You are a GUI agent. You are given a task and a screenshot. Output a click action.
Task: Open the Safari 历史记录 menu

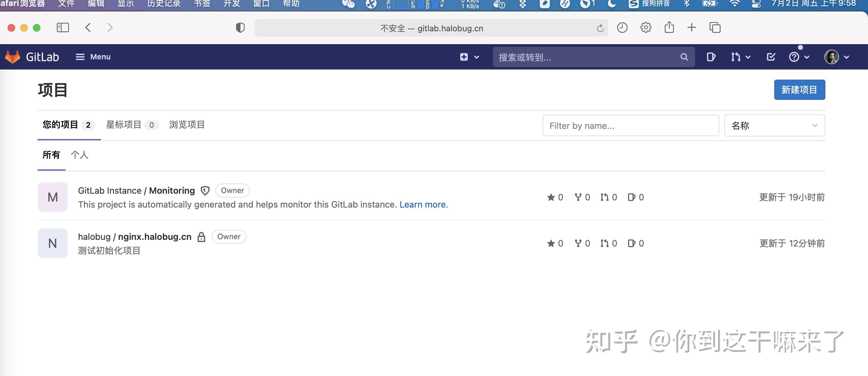click(x=164, y=4)
